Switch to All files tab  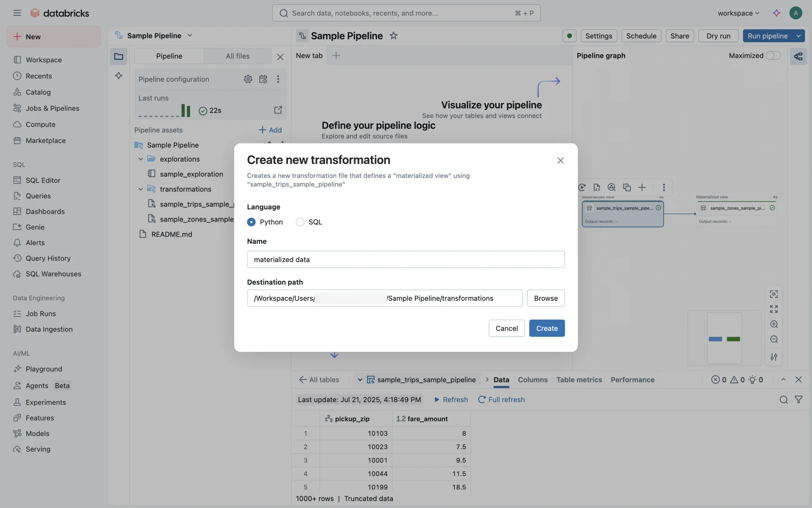click(x=237, y=56)
